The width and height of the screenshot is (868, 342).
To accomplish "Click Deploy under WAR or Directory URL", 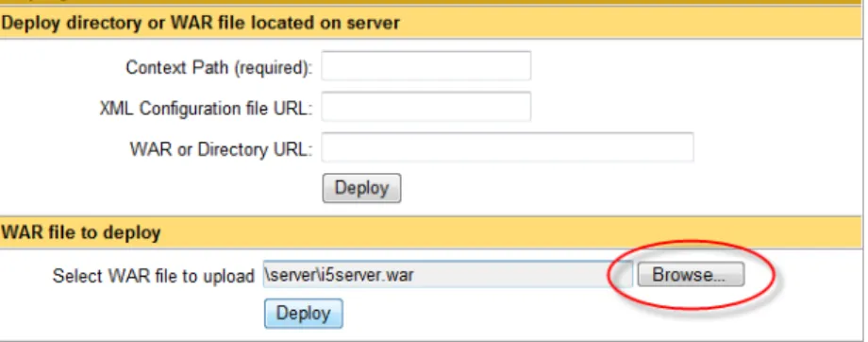I will (361, 188).
